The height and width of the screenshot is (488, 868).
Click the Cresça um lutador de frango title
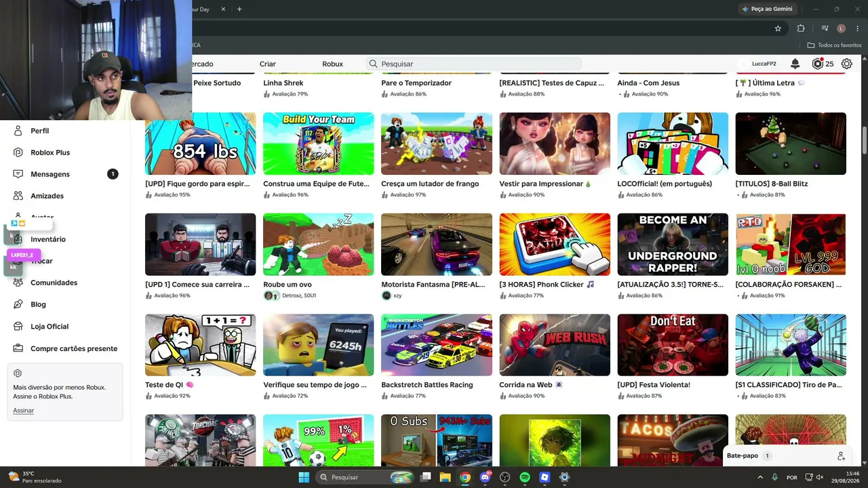[x=430, y=184]
